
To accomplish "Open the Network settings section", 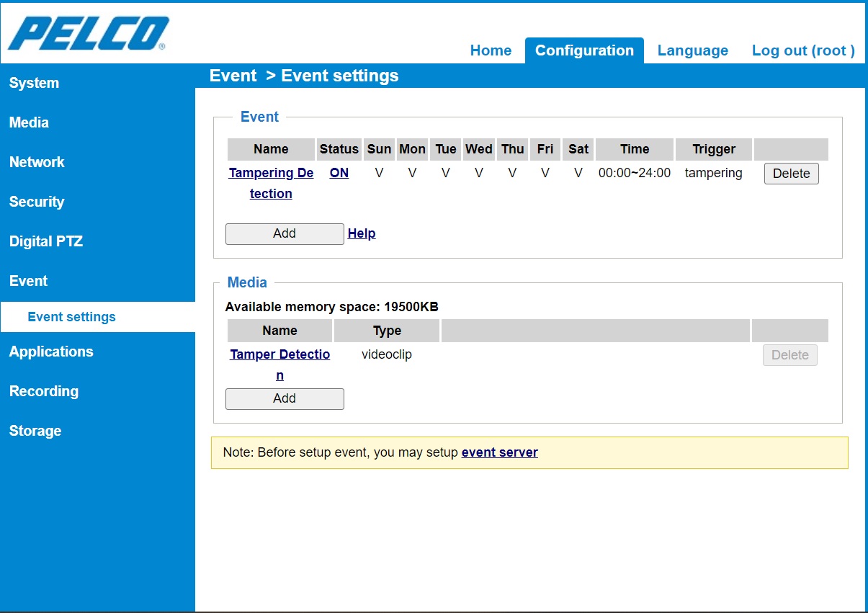I will 37,162.
